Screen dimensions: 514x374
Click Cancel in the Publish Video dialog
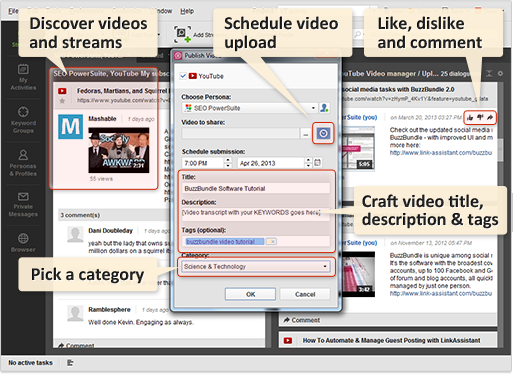click(305, 294)
